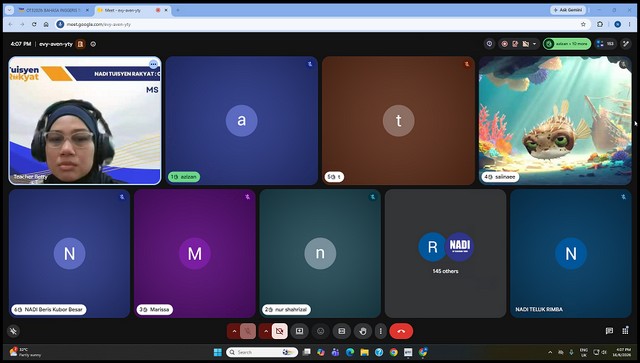This screenshot has height=363, width=640.
Task: Toggle the muted microphone button
Action: tap(248, 331)
